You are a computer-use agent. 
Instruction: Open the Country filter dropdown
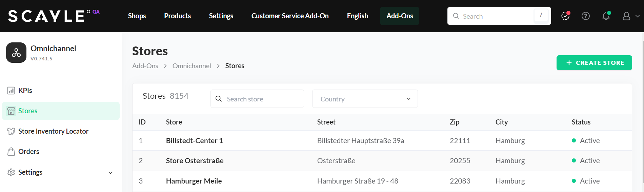pos(365,99)
